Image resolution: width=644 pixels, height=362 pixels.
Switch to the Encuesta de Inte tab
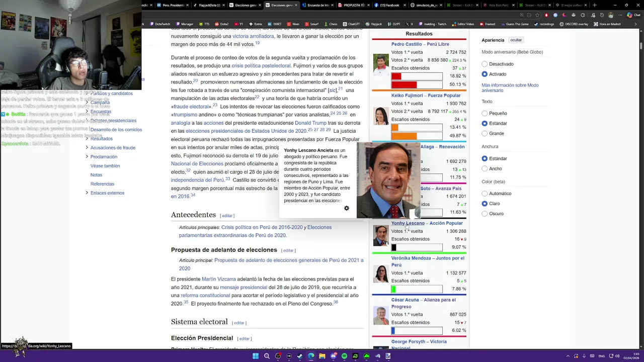click(x=318, y=5)
